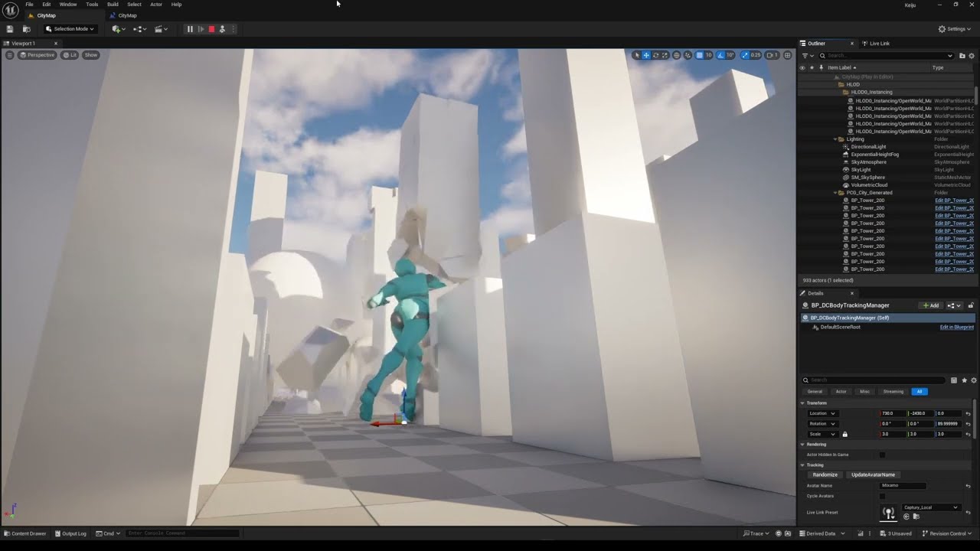Image resolution: width=980 pixels, height=551 pixels.
Task: Open the Location type dropdown
Action: (822, 413)
